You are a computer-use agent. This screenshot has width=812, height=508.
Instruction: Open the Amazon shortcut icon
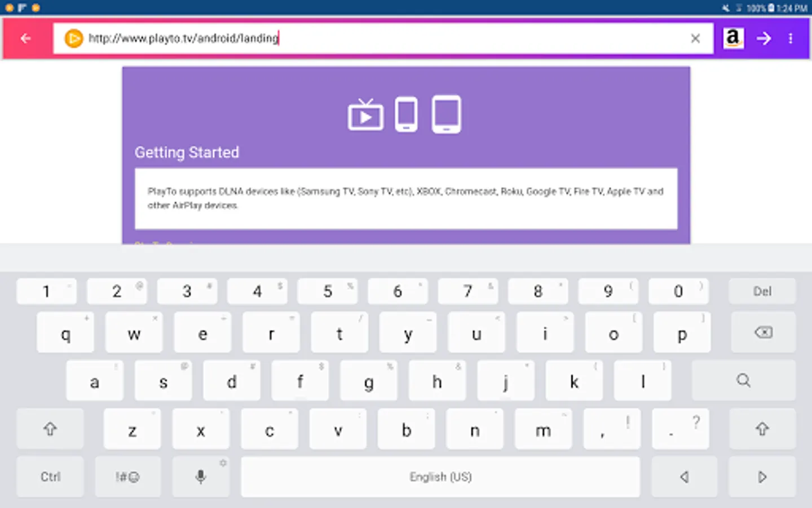point(733,38)
